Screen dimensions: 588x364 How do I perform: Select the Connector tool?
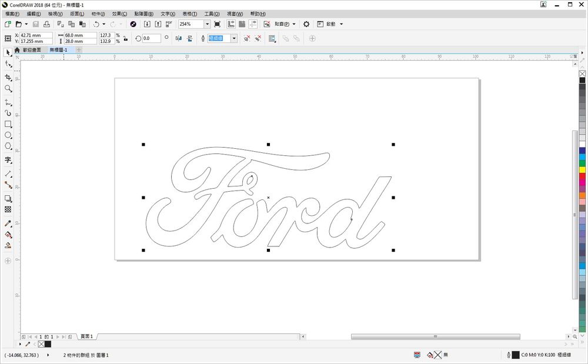click(x=8, y=185)
